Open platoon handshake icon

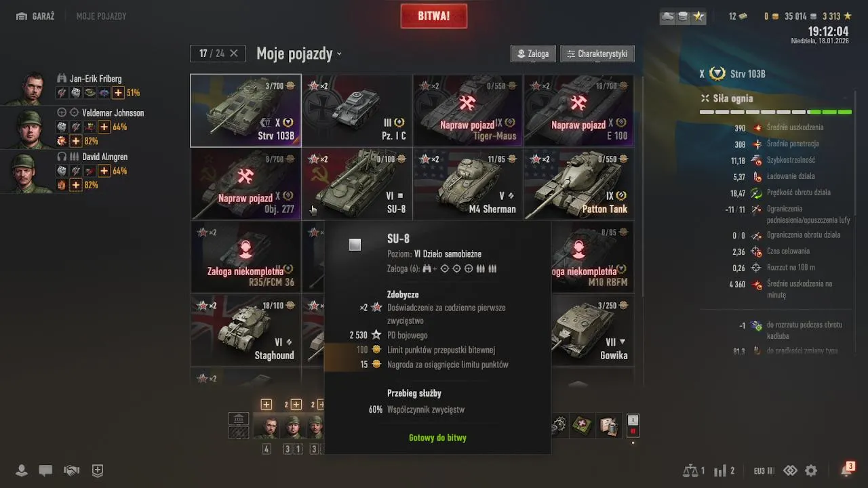(71, 470)
